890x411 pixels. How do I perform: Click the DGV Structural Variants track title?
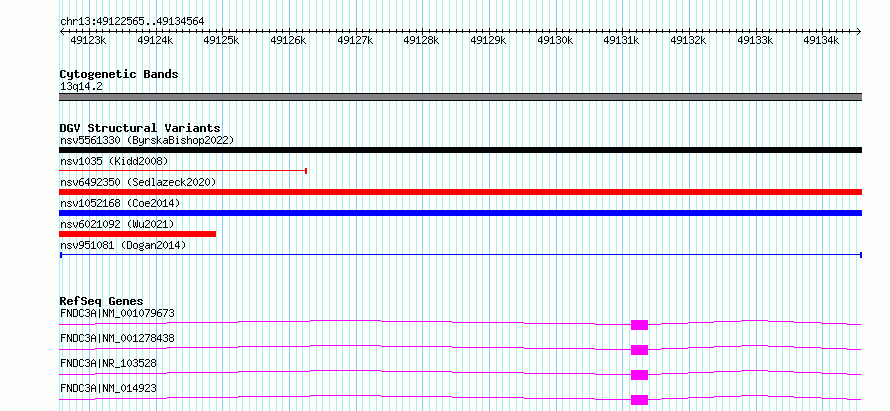coord(140,128)
